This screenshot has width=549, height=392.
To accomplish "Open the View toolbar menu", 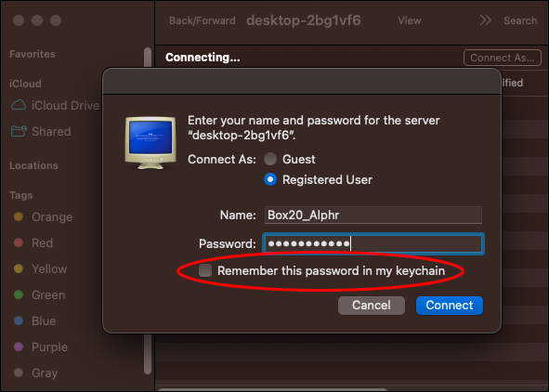I will click(410, 20).
